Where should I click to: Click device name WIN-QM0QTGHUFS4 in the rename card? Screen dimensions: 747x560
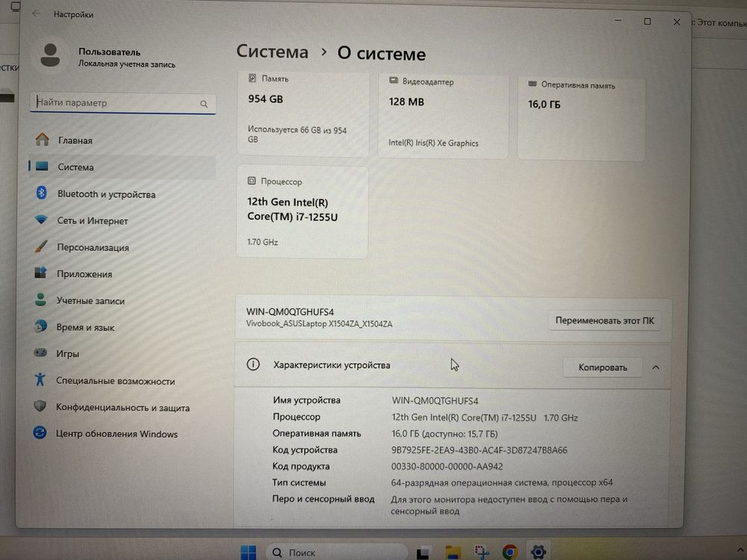[x=290, y=311]
